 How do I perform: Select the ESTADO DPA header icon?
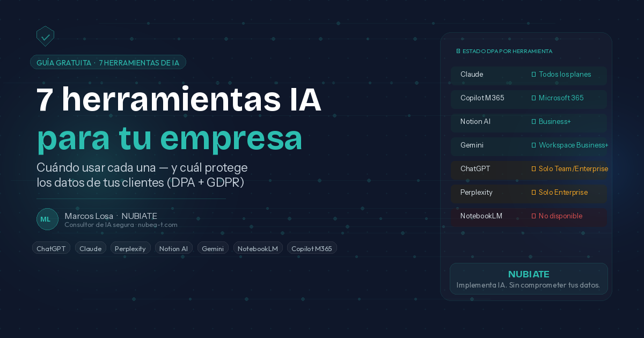point(459,51)
